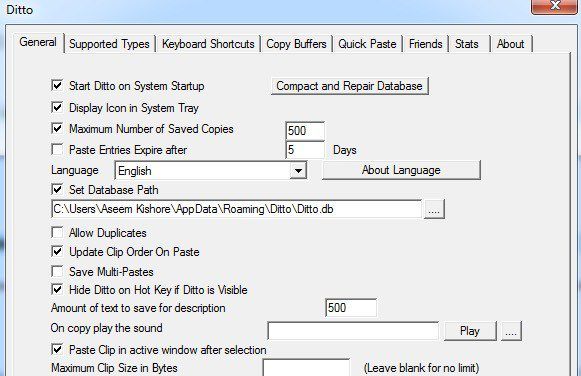Click Compact and Repair Database button

(349, 86)
